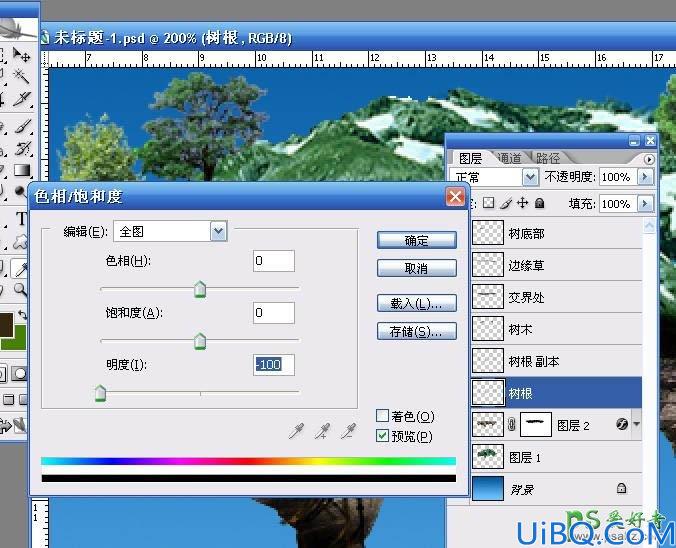Select the 边缘草 layer
676x548 pixels.
click(x=557, y=265)
